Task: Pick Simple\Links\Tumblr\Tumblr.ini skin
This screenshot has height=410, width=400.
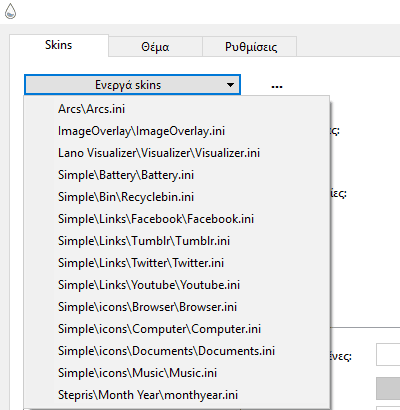Action: pos(177,241)
